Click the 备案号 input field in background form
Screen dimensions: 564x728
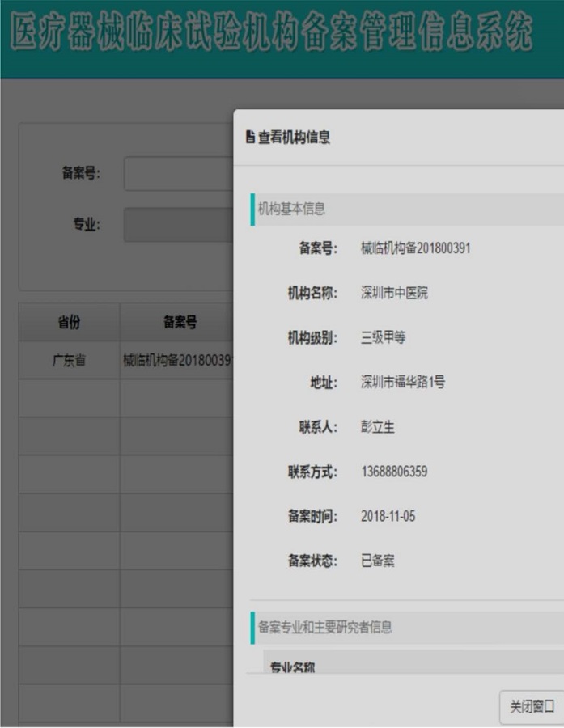click(179, 174)
